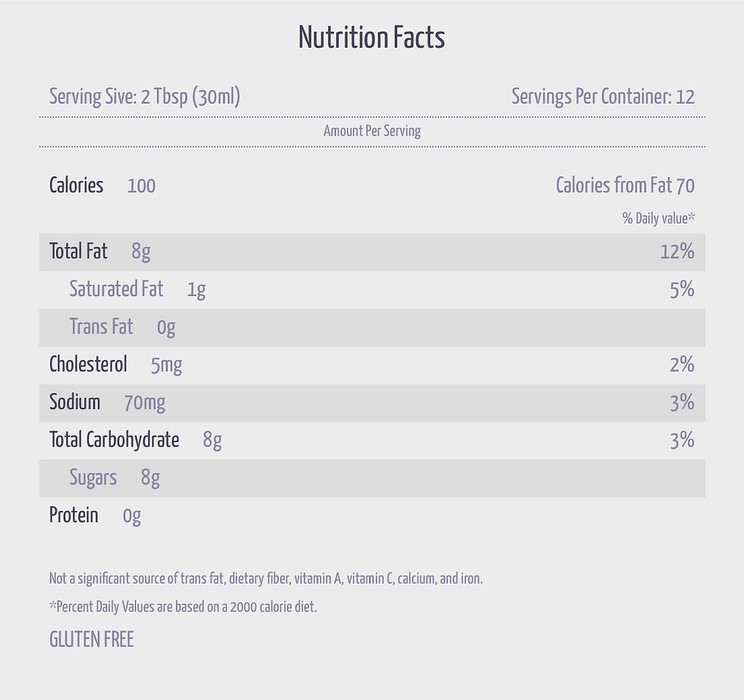
Task: Click the 'Not a significant source' footnote
Action: click(x=266, y=579)
